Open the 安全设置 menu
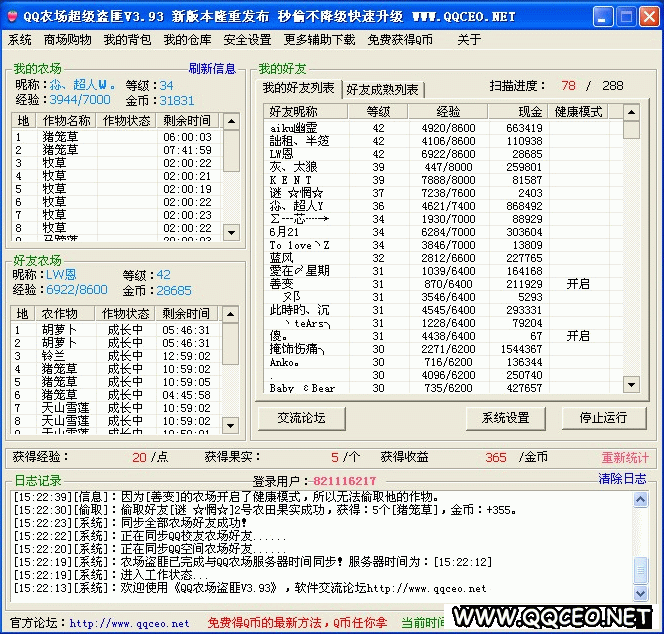Viewport: 664px width, 634px height. point(247,40)
